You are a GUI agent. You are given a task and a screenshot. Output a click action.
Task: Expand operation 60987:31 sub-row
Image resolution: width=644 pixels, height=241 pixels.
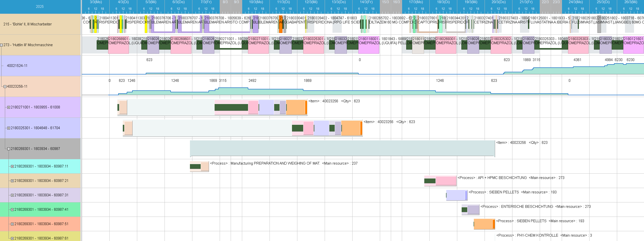[12, 195]
